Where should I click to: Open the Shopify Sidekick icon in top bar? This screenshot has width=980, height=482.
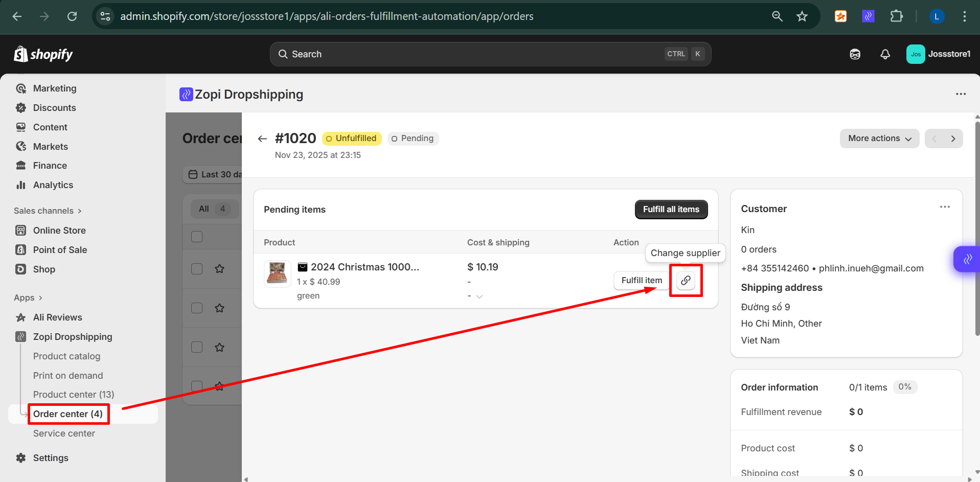(x=855, y=54)
